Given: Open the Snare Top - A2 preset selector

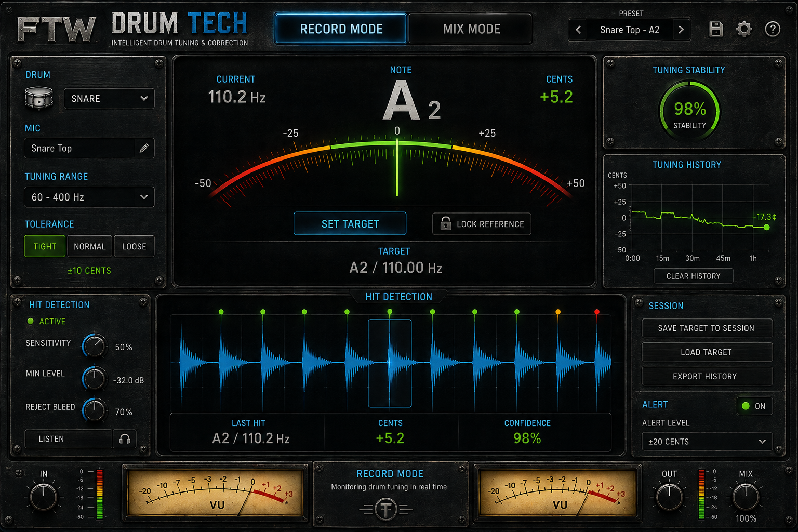Looking at the screenshot, I should 630,30.
